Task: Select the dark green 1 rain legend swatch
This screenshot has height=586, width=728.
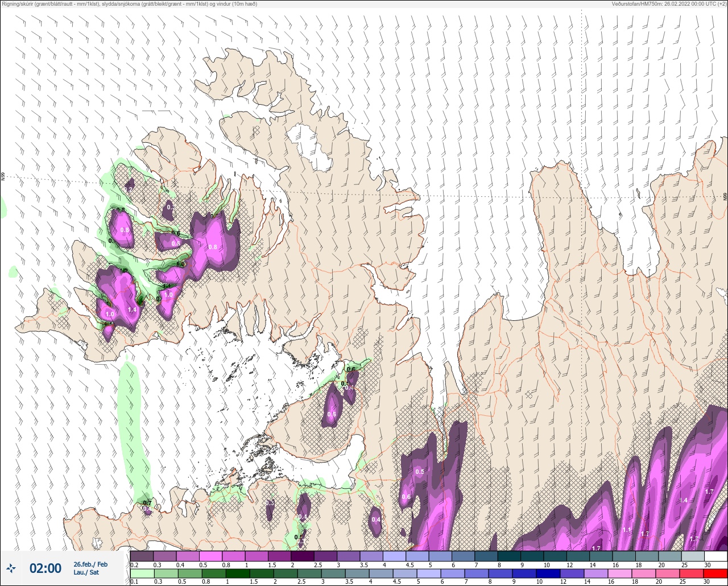Action: pos(237,573)
